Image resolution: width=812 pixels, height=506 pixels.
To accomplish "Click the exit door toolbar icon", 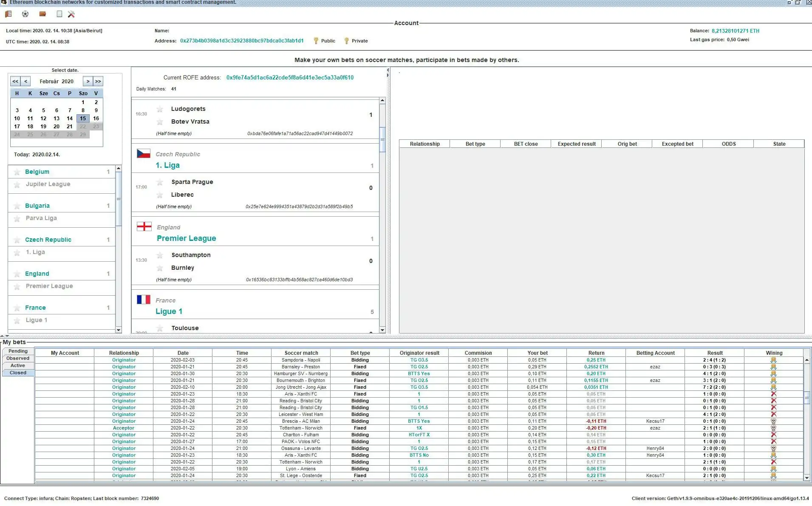I will click(x=8, y=14).
